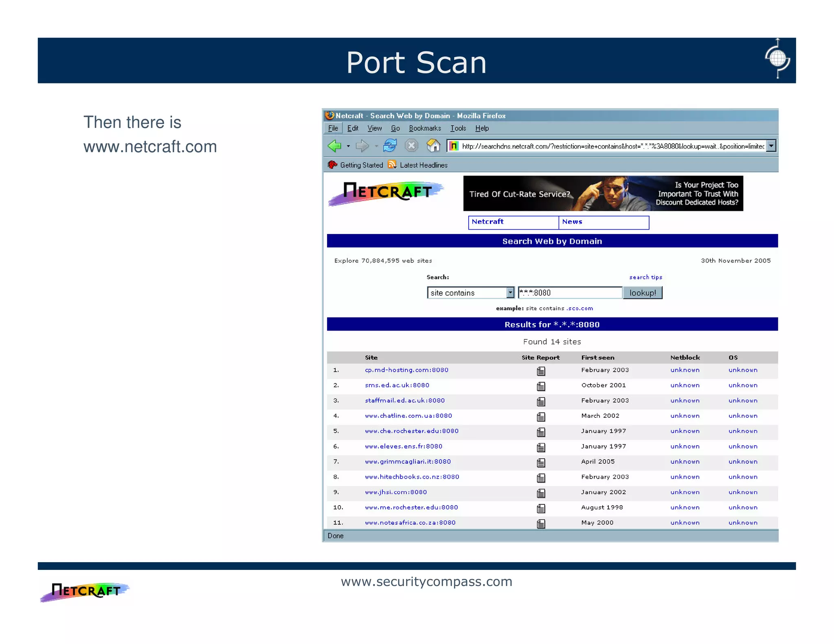Click the search text field containing *.*.*:8080

click(x=570, y=293)
